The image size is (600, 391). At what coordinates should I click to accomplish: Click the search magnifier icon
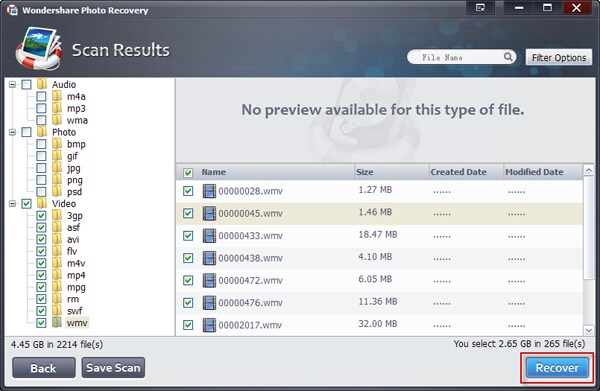pyautogui.click(x=508, y=57)
